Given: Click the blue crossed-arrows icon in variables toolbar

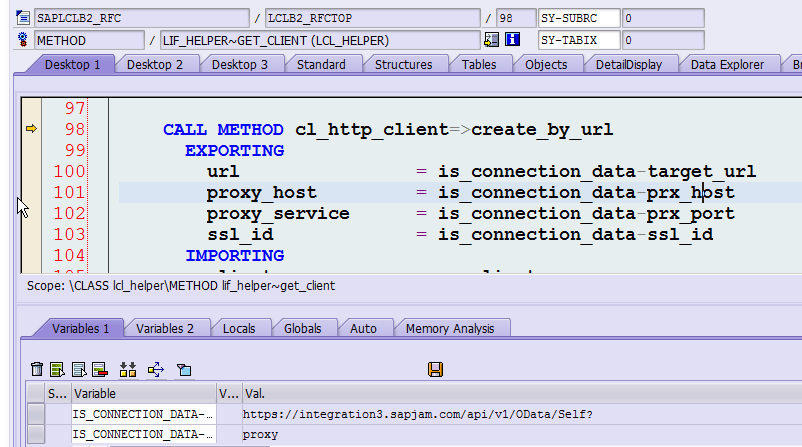Looking at the screenshot, I should pyautogui.click(x=155, y=369).
